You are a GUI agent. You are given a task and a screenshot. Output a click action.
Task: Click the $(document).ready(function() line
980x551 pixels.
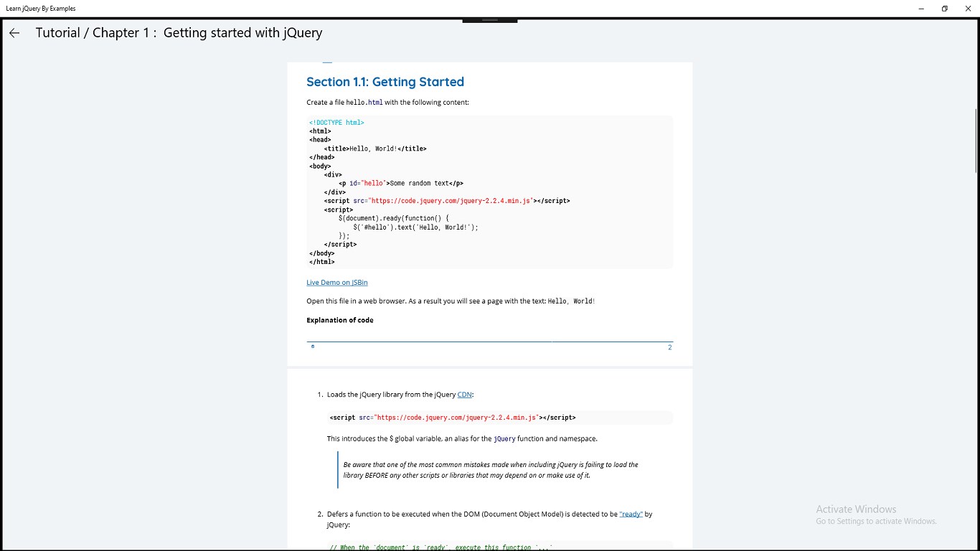394,218
